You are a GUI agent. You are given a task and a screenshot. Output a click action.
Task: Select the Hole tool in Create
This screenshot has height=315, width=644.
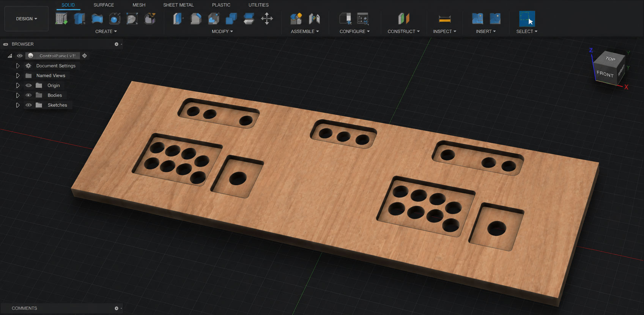[114, 19]
